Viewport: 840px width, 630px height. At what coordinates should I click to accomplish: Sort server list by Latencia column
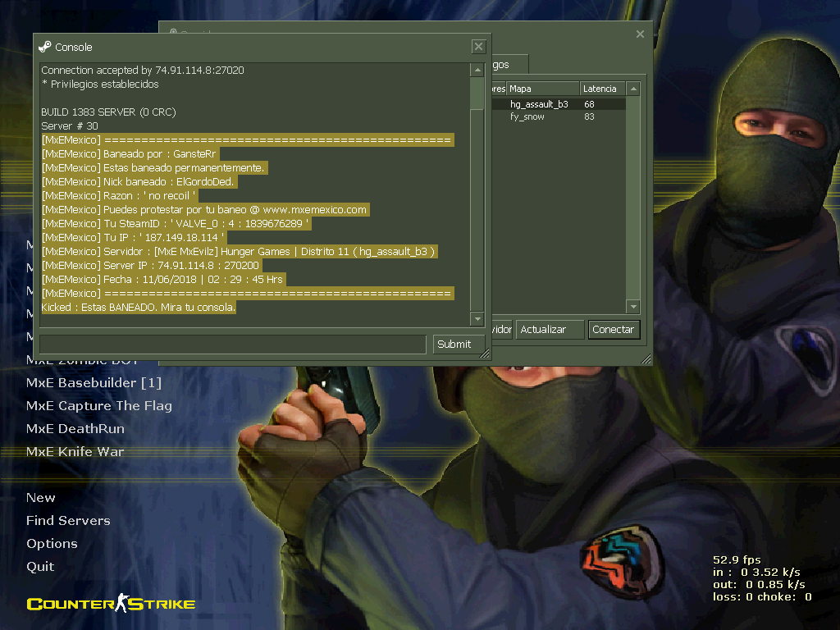pos(603,89)
